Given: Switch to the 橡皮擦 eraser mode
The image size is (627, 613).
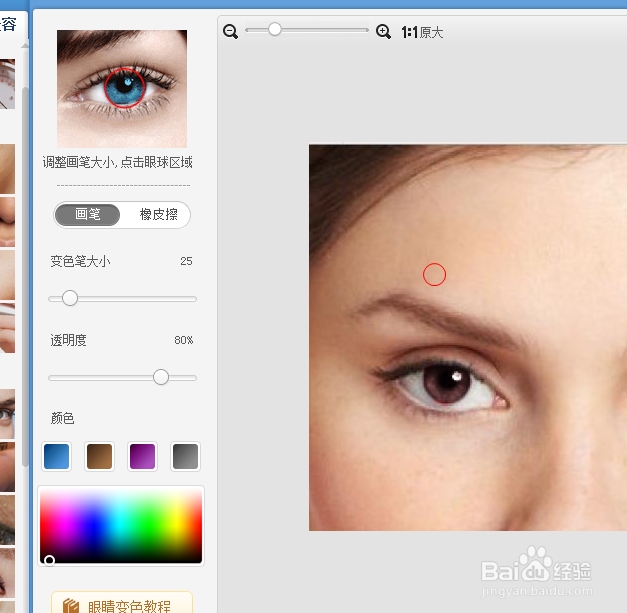Looking at the screenshot, I should point(158,215).
